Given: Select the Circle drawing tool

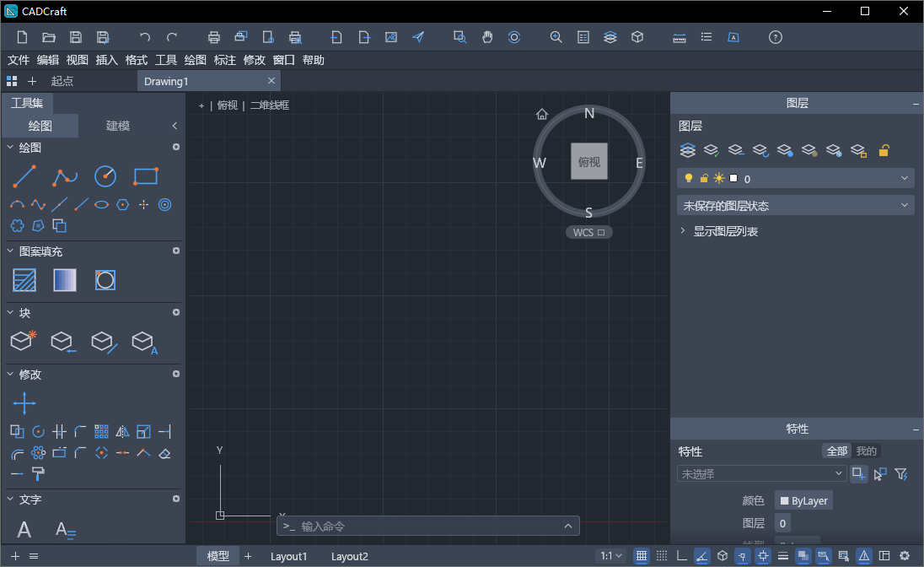Looking at the screenshot, I should coord(105,176).
